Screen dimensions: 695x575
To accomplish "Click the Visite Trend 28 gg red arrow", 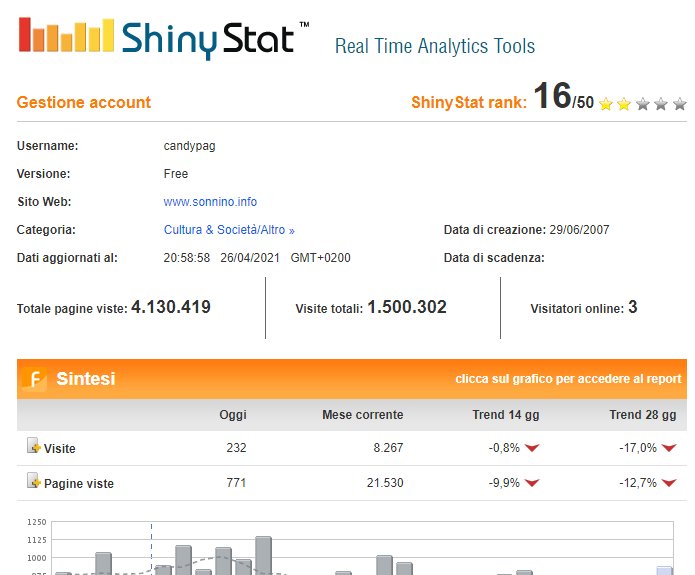I will [x=669, y=448].
